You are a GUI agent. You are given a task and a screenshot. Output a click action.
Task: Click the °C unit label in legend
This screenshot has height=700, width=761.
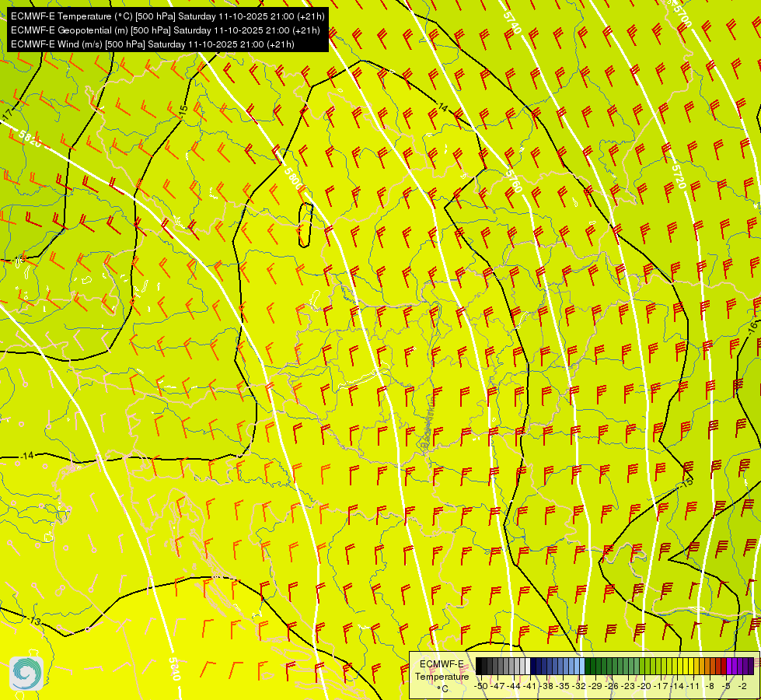[442, 689]
